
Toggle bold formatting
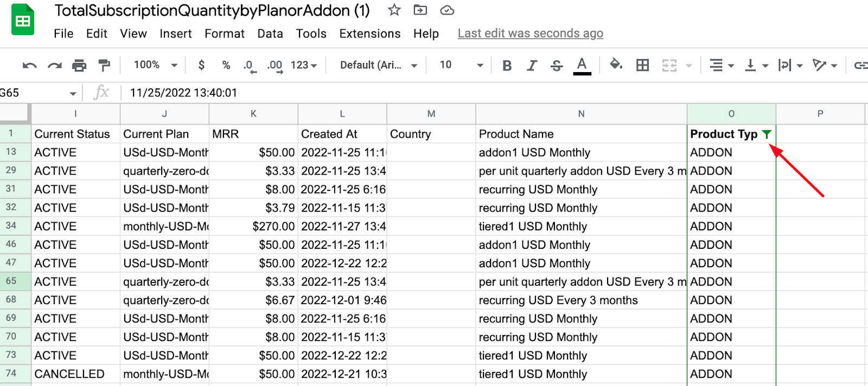pos(507,66)
